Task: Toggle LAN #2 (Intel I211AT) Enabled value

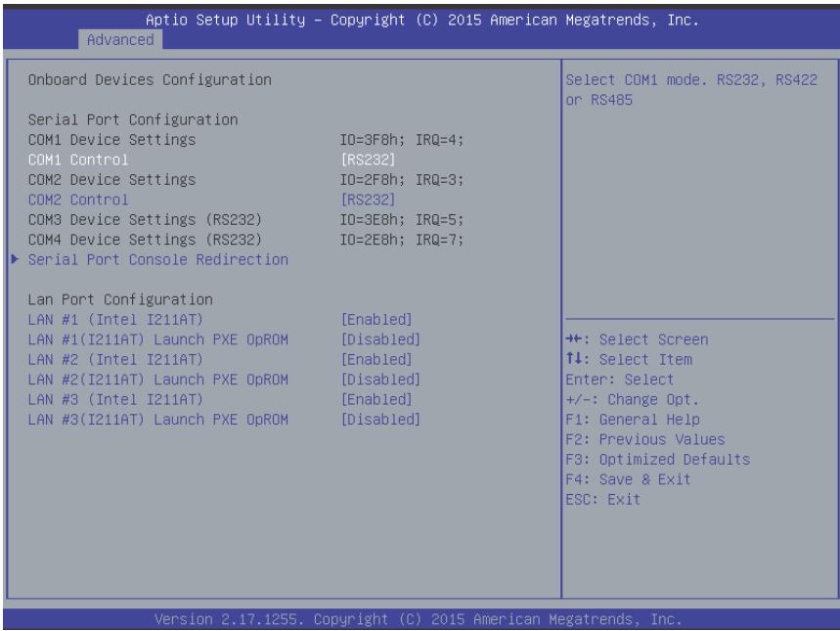Action: tap(376, 359)
